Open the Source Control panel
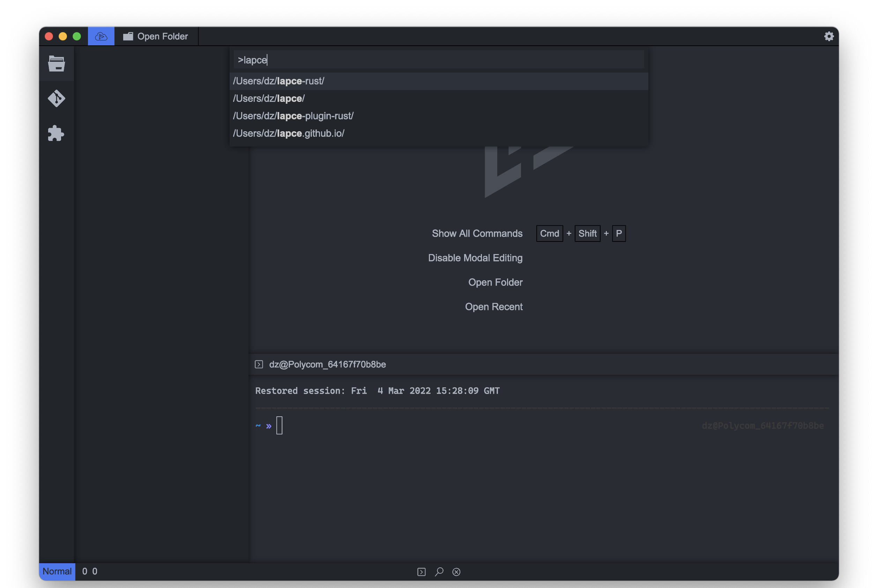This screenshot has height=588, width=878. 56,99
